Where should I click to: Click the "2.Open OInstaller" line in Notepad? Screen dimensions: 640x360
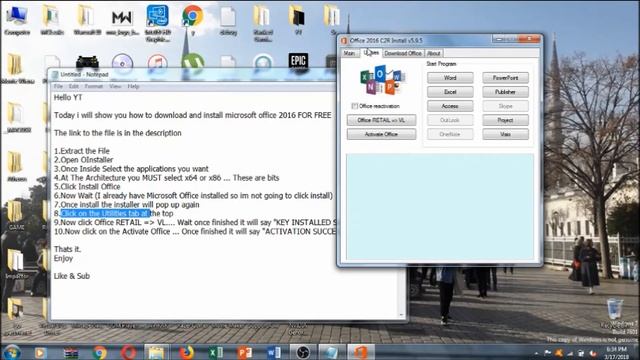[x=83, y=160]
